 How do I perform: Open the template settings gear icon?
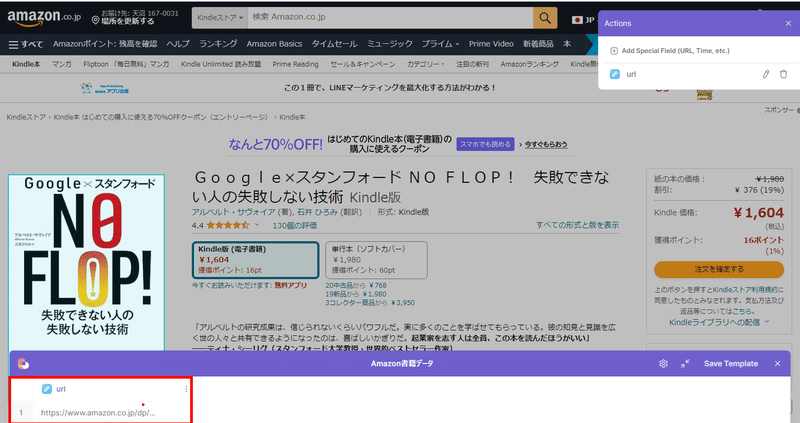(663, 363)
